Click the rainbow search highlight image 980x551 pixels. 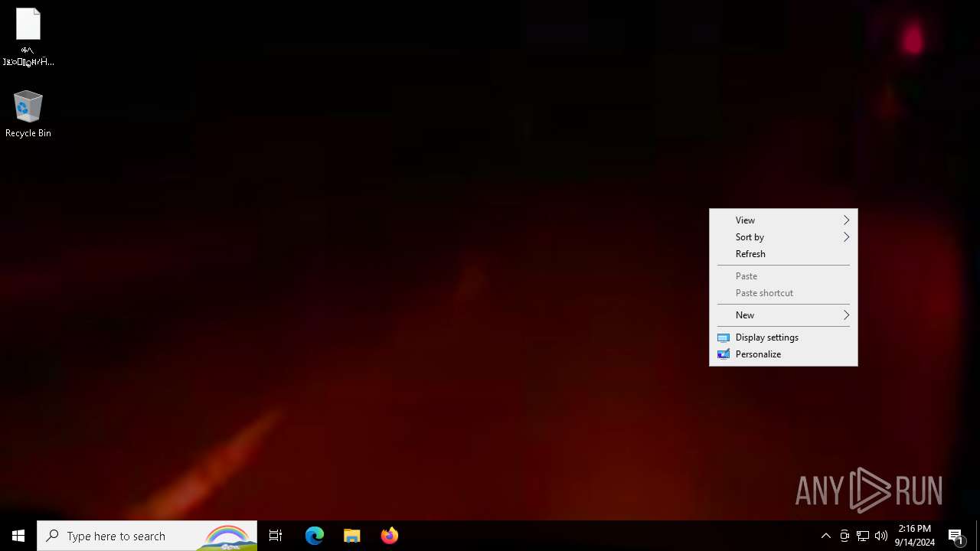[x=226, y=536]
